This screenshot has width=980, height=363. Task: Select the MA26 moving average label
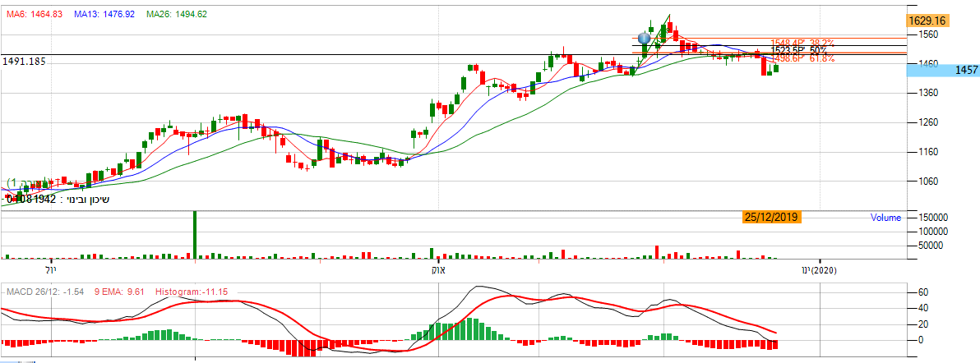coord(176,15)
